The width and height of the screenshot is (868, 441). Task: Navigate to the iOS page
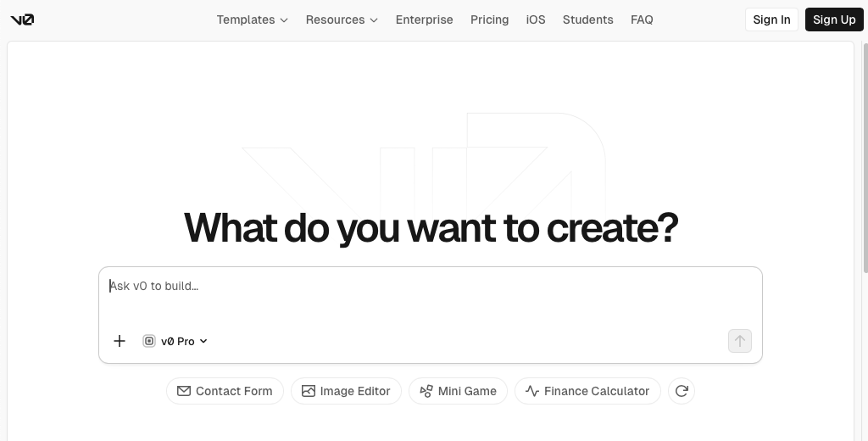536,20
